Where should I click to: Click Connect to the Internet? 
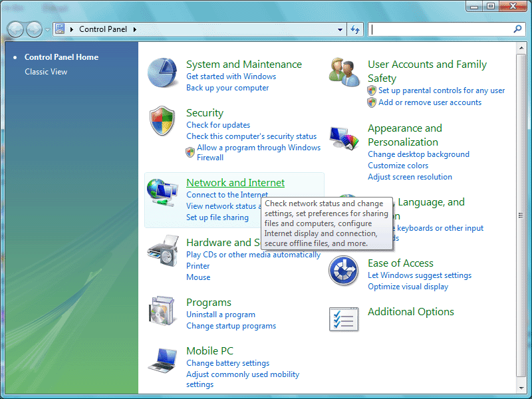point(227,195)
